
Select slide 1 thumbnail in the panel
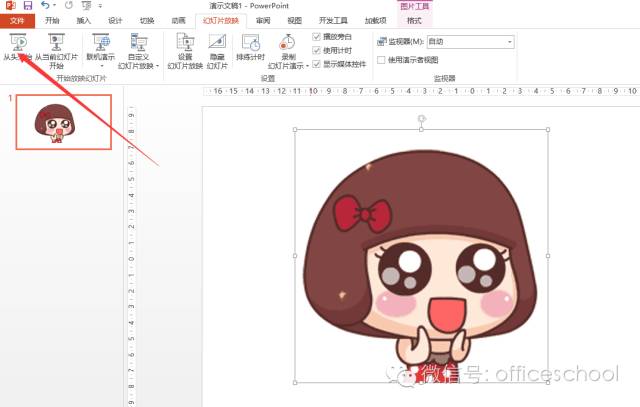[x=64, y=122]
